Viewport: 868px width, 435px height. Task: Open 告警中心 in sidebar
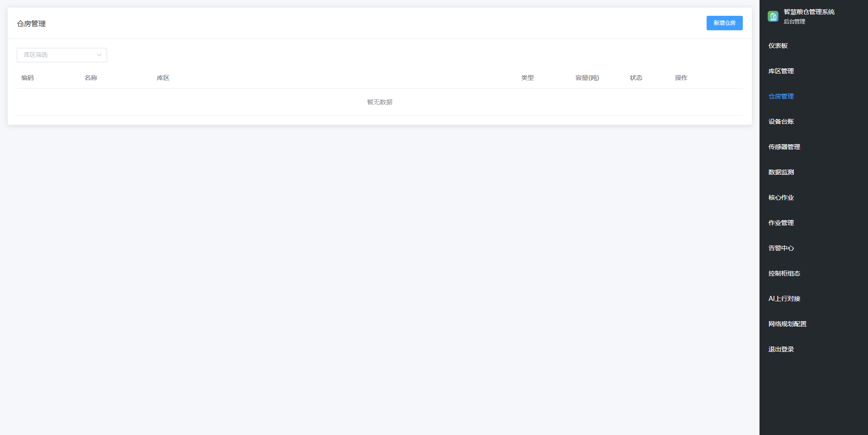[781, 248]
